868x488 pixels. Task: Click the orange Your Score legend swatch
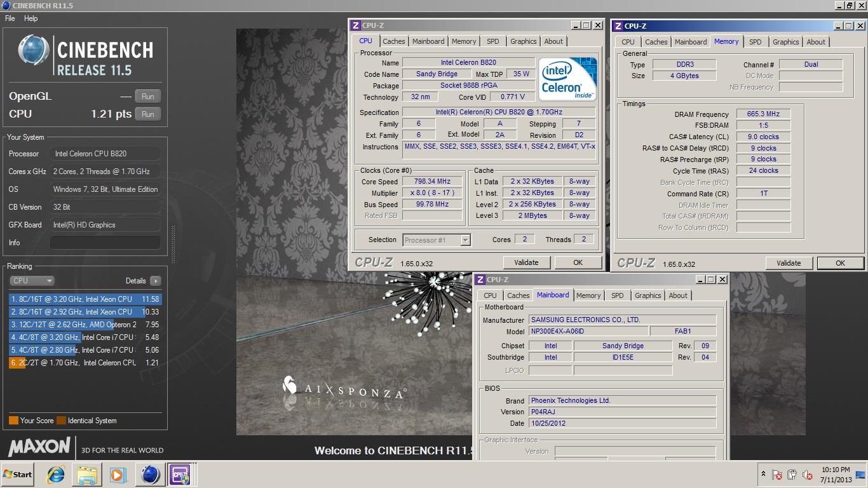click(x=13, y=421)
